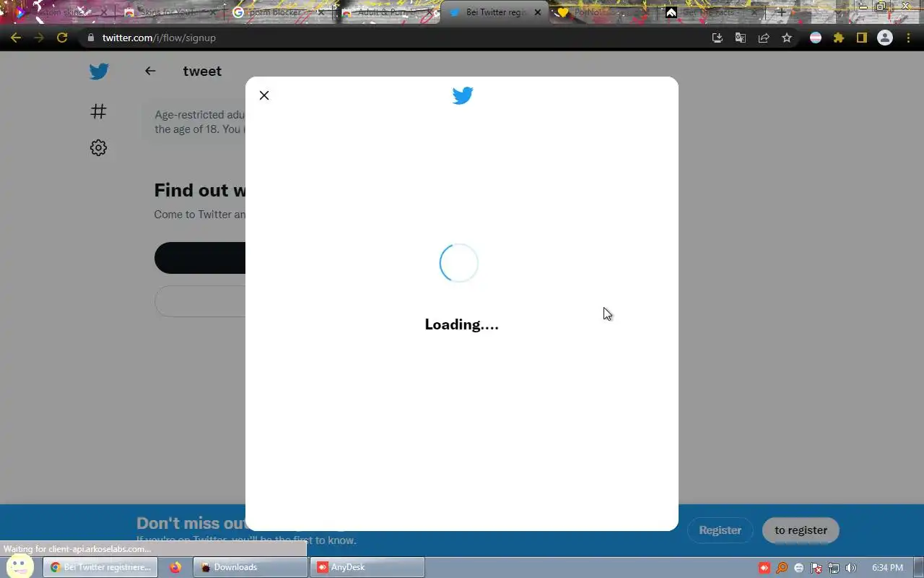
Task: Click the install app icon in address bar
Action: coord(717,38)
